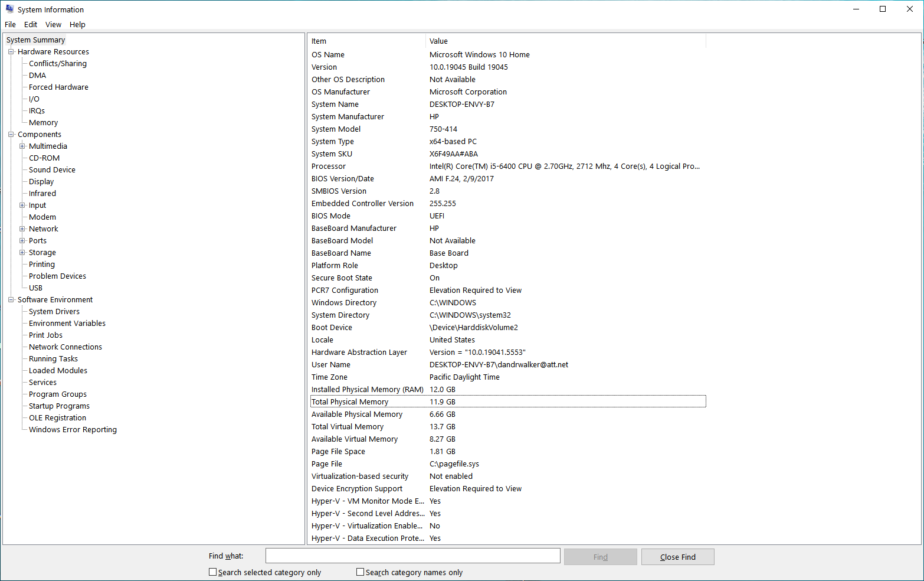Click the Close Find button
The height and width of the screenshot is (581, 924).
point(677,557)
